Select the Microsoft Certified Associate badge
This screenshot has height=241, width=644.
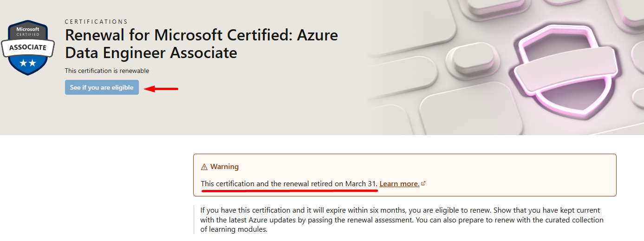(28, 47)
